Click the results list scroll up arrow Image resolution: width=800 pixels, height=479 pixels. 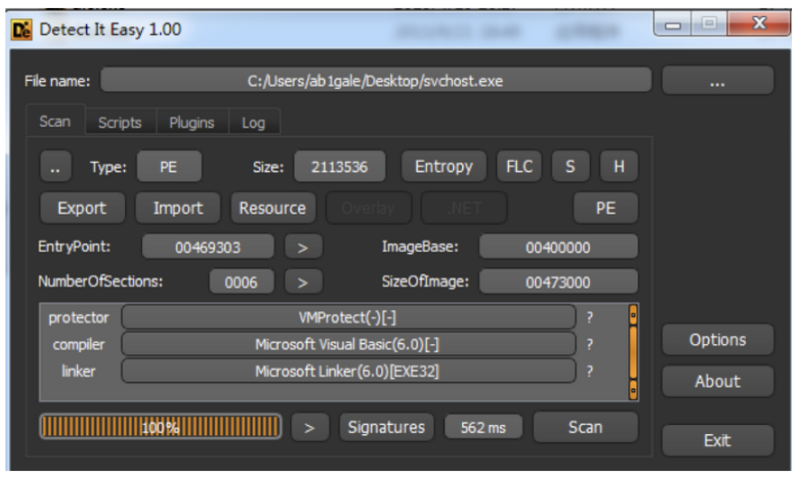tap(633, 315)
